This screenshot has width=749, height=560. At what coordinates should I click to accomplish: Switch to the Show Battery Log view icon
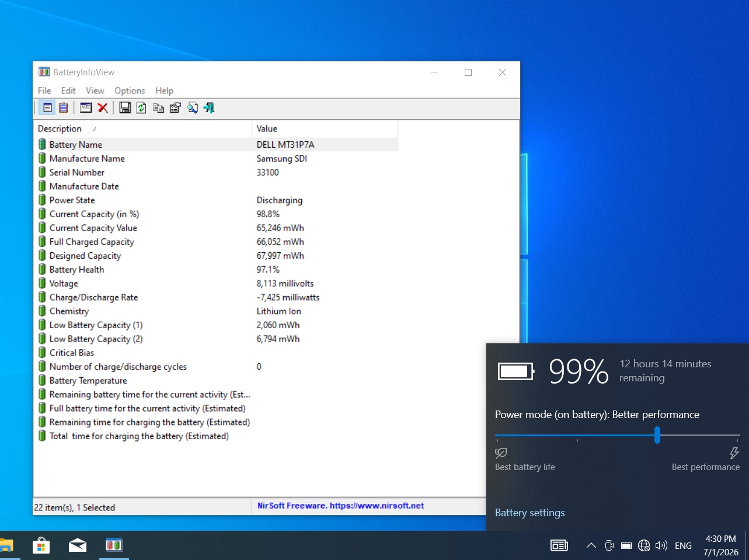(x=64, y=107)
